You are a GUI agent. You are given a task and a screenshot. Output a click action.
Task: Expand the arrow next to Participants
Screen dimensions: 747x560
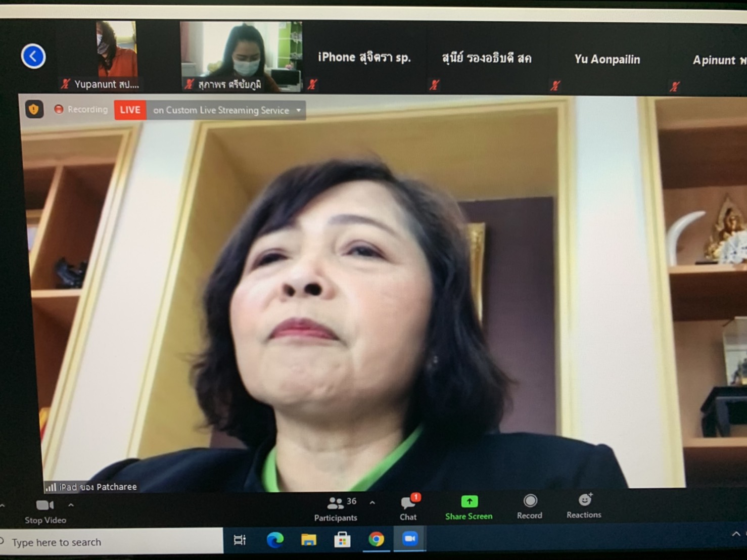pos(372,502)
